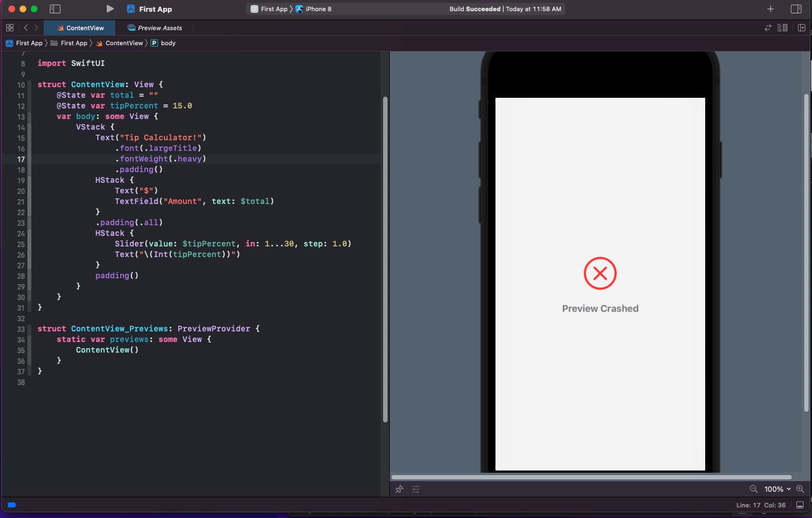Add a new editor pane on right
Screen dimensions: 812x518
[x=801, y=28]
